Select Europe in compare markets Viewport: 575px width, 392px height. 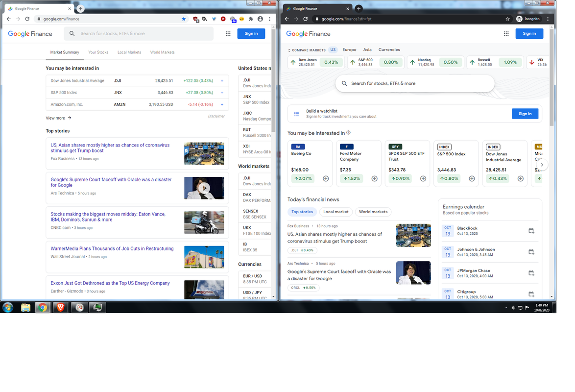pos(349,49)
